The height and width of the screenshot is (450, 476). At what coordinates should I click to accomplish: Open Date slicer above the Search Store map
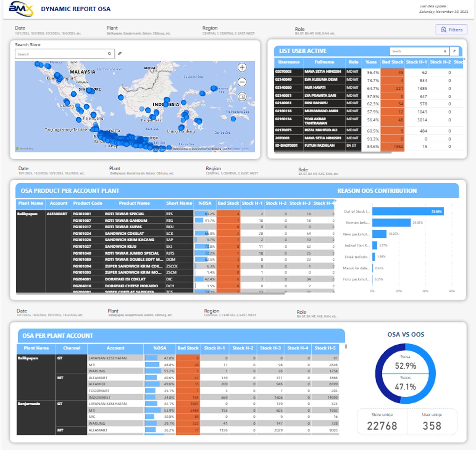(x=48, y=30)
